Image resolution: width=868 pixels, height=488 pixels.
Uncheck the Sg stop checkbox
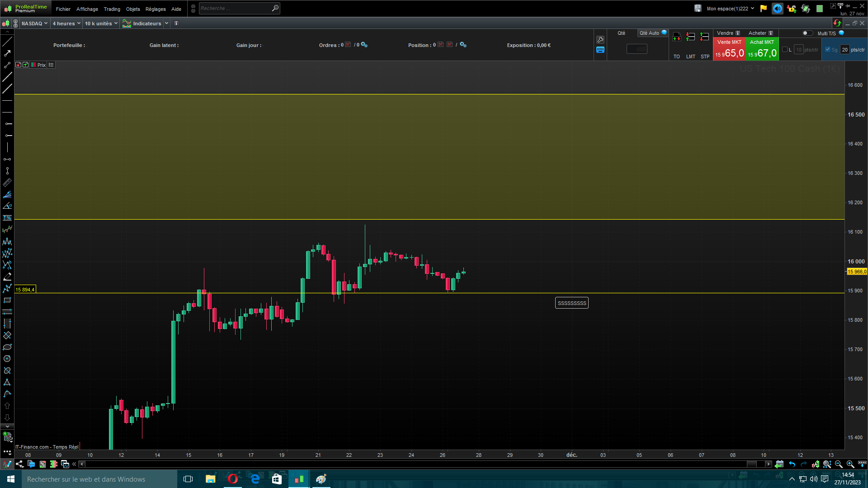click(828, 50)
